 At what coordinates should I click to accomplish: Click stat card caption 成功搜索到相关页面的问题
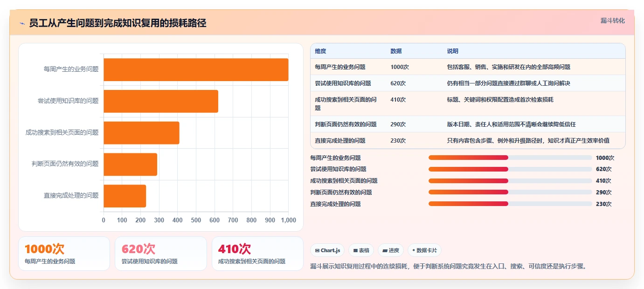click(x=252, y=261)
